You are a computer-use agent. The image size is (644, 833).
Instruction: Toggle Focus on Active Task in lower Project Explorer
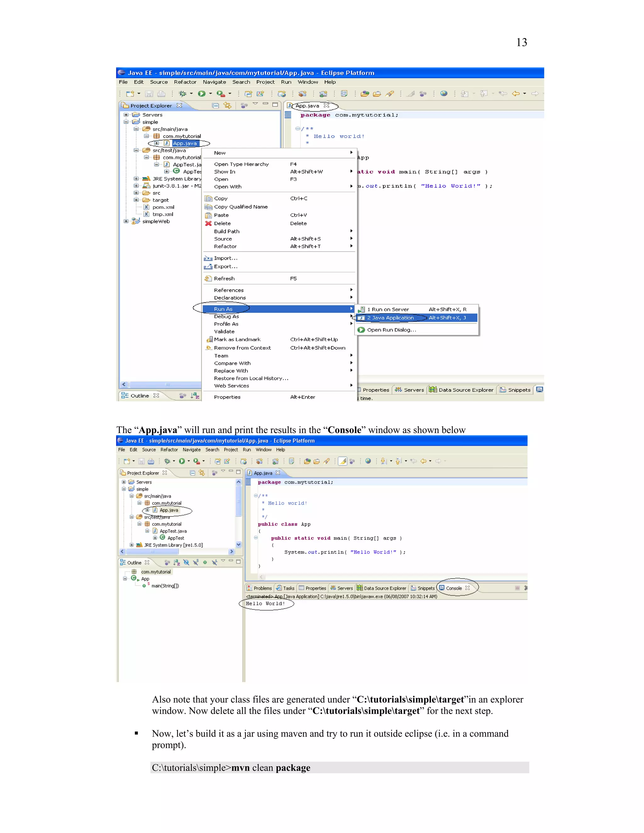pos(214,473)
